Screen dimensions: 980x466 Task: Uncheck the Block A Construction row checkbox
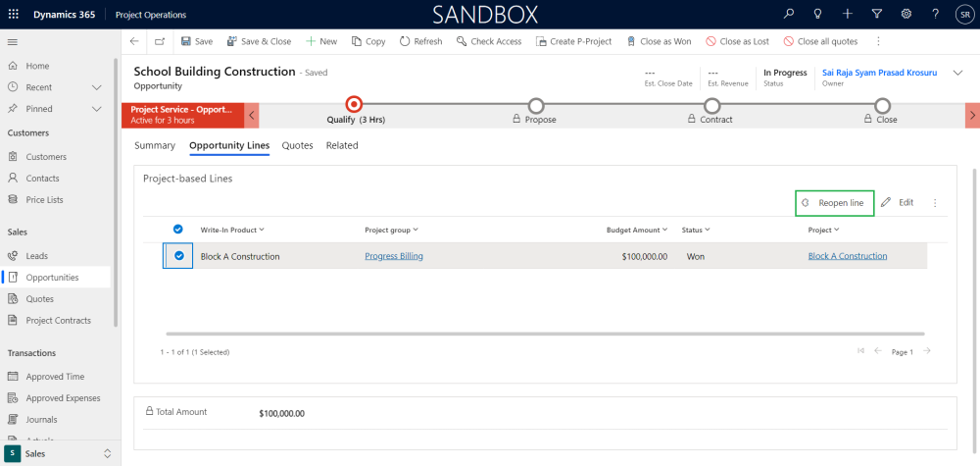[178, 256]
